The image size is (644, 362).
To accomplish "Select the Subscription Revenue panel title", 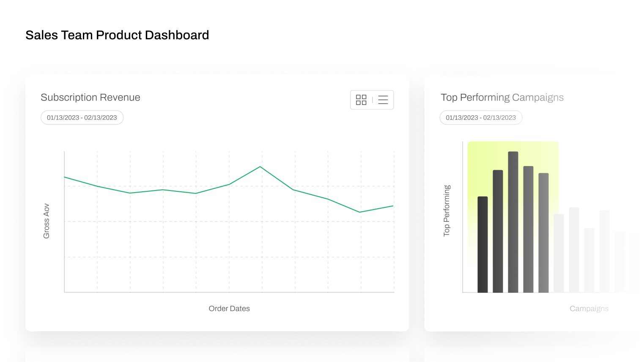I will (90, 97).
